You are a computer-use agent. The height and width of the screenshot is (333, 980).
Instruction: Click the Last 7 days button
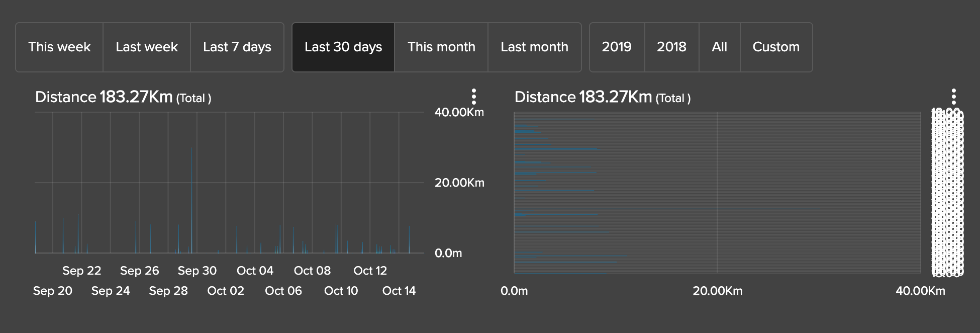pos(237,47)
